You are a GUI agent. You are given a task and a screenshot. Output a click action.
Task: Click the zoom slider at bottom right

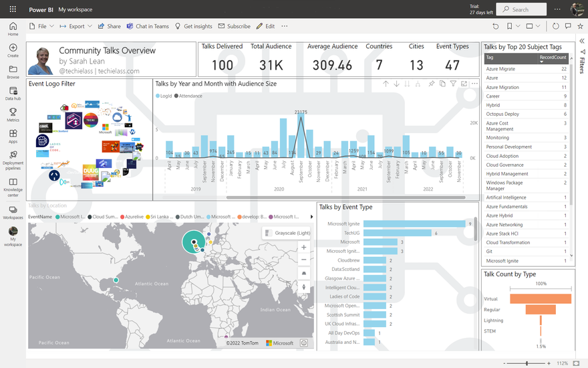[x=527, y=363]
